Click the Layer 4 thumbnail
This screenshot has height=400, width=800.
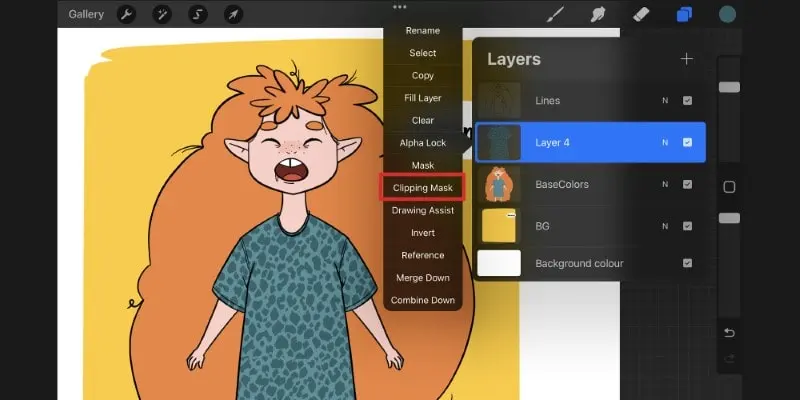click(x=499, y=142)
